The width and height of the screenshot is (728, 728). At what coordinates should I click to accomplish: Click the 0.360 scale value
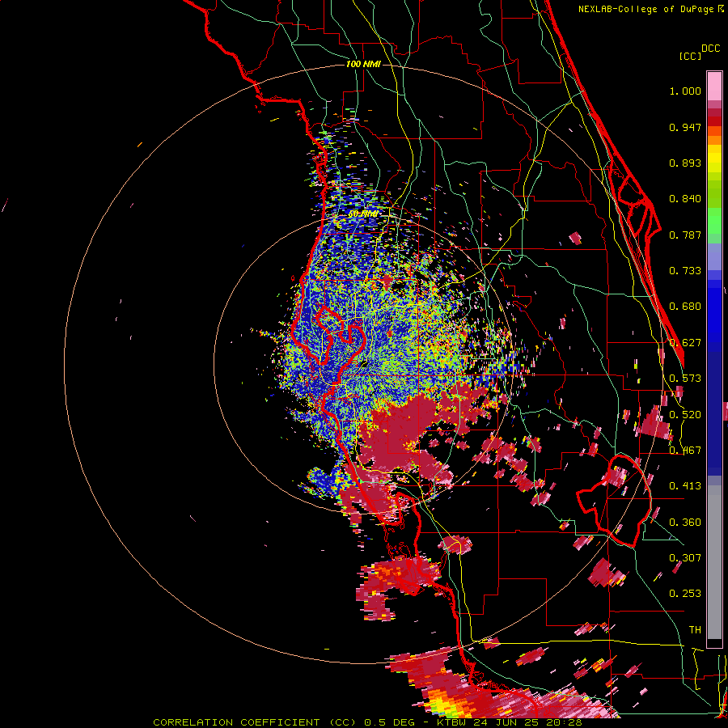pos(685,523)
